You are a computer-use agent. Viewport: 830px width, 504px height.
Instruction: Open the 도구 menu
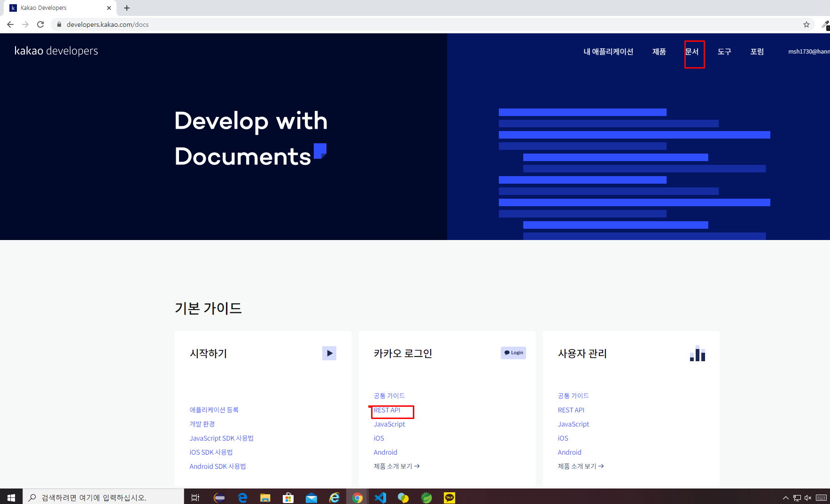point(724,52)
